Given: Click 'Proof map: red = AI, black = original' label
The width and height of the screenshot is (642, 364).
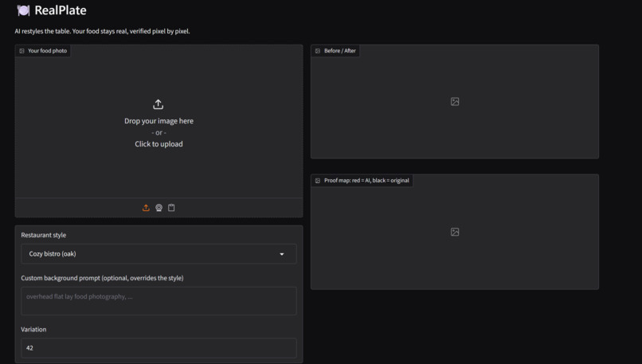Looking at the screenshot, I should click(366, 181).
